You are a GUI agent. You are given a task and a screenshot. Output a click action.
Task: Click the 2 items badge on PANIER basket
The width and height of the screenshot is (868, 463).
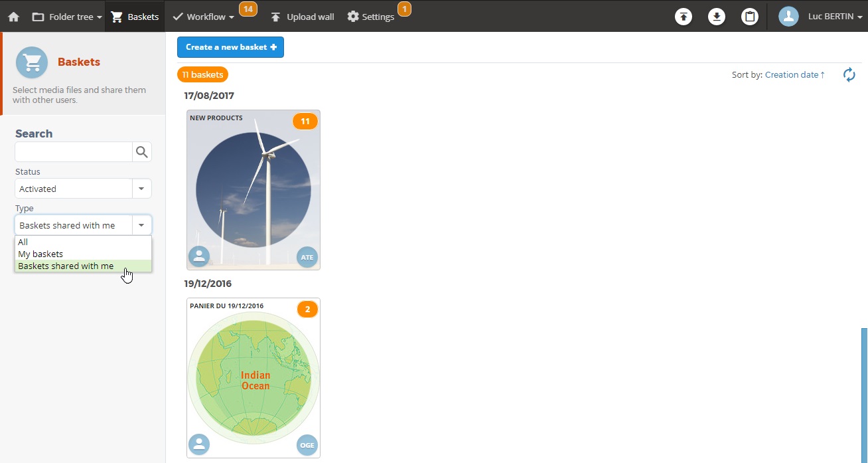pyautogui.click(x=307, y=310)
